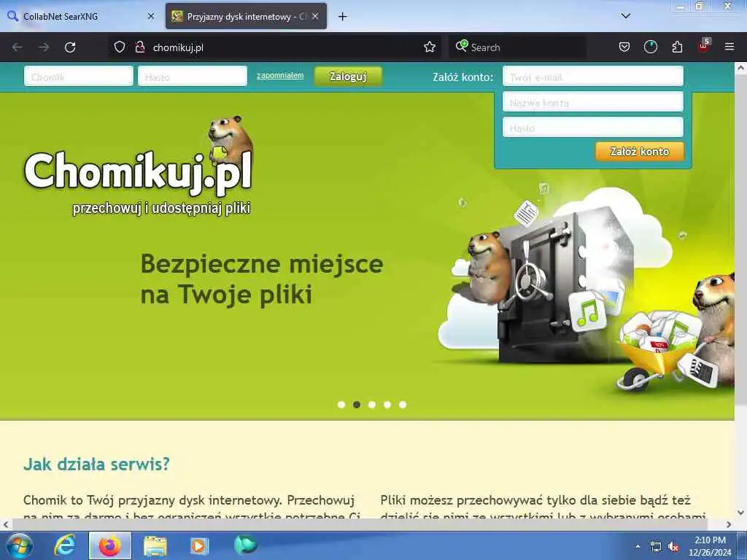Open a new tab with the plus button
Screen dimensions: 747x560
coord(342,17)
